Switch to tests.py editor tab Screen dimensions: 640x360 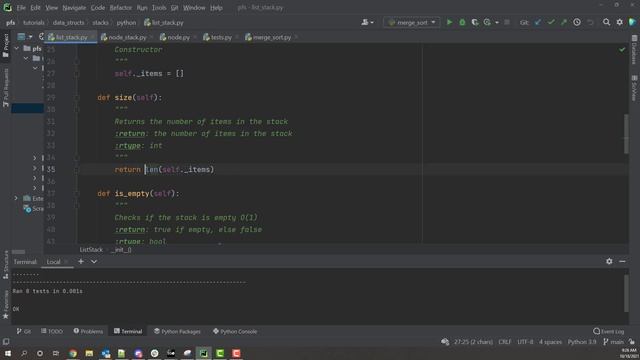coord(221,37)
